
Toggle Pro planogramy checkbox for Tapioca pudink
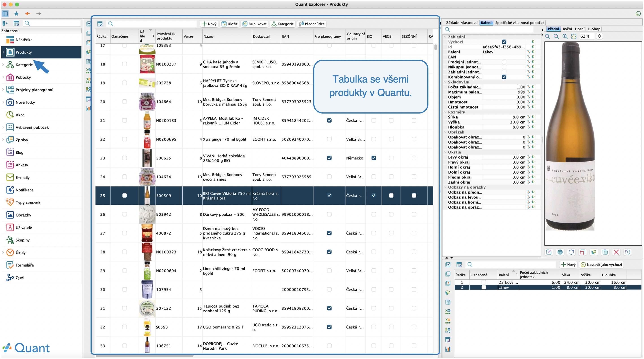(x=329, y=308)
